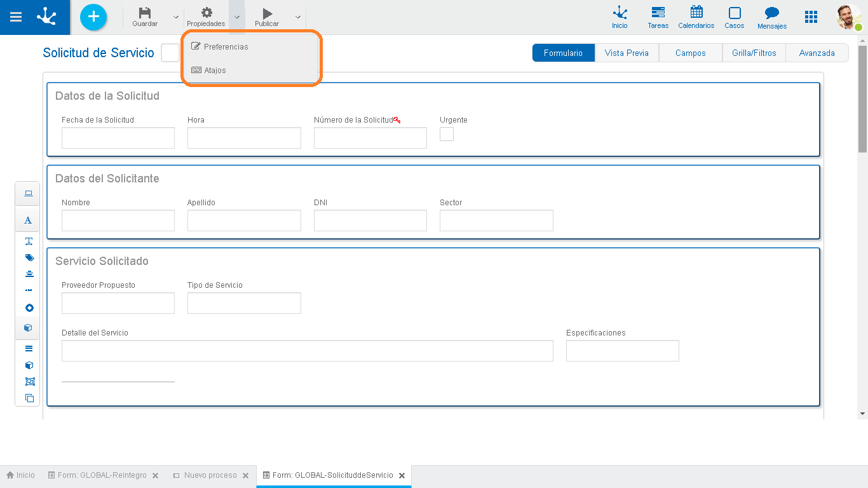868x488 pixels.
Task: Click the Hora input field
Action: [244, 138]
